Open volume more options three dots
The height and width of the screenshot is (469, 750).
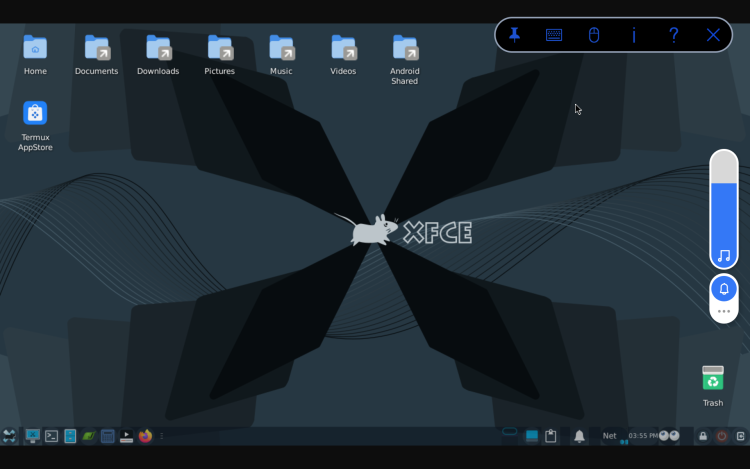coord(724,311)
